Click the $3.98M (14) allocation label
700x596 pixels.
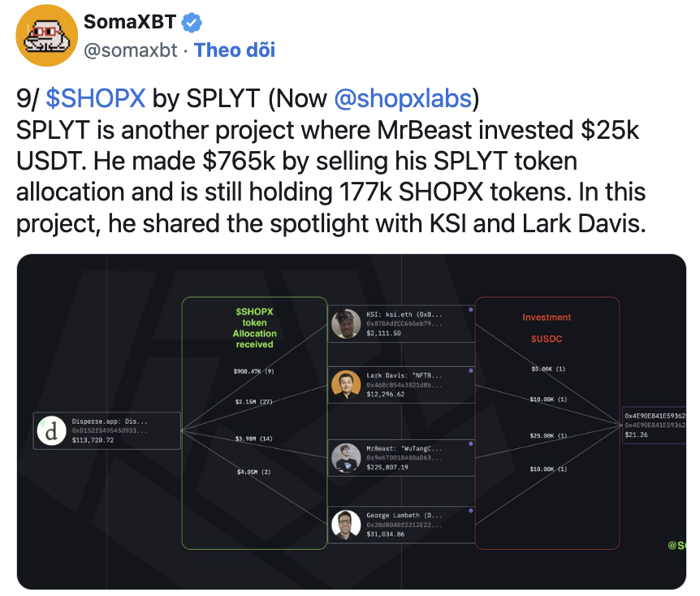tap(254, 438)
